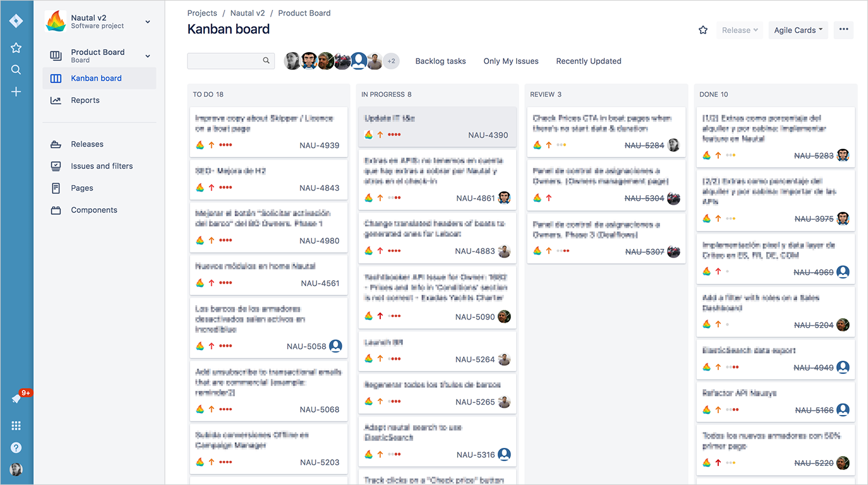Screen dimensions: 868x485
Task: Open issue NAU-5203
Action: pos(319,462)
